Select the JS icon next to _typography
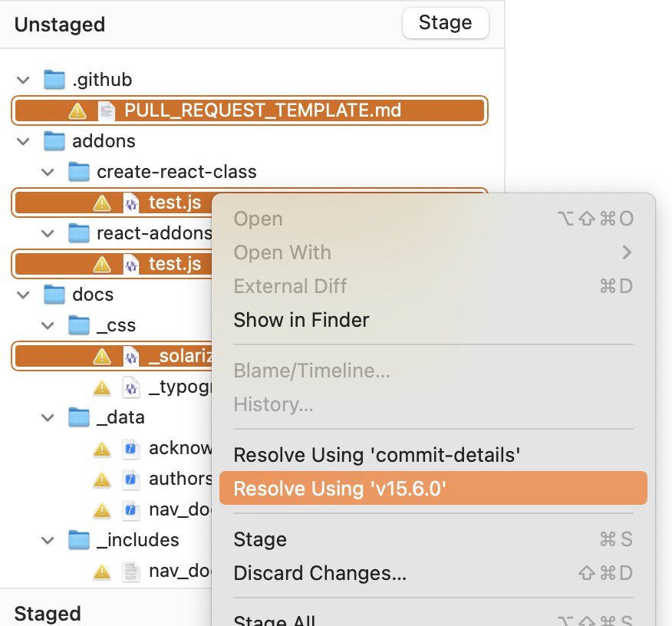The width and height of the screenshot is (672, 626). click(x=130, y=387)
